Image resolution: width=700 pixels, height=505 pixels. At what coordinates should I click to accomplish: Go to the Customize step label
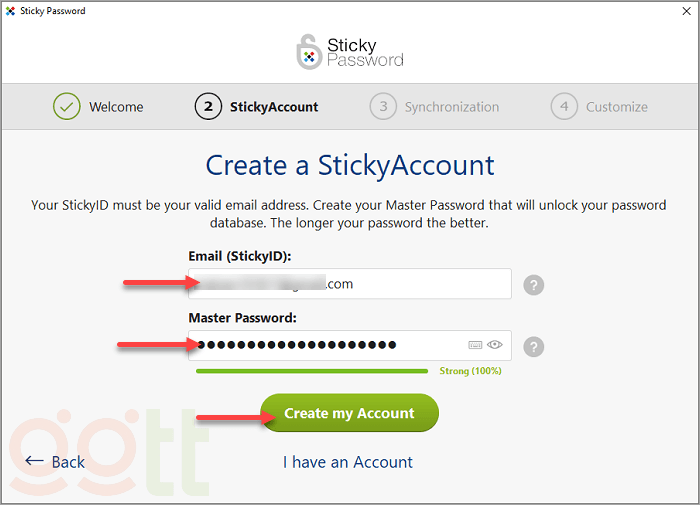click(617, 107)
